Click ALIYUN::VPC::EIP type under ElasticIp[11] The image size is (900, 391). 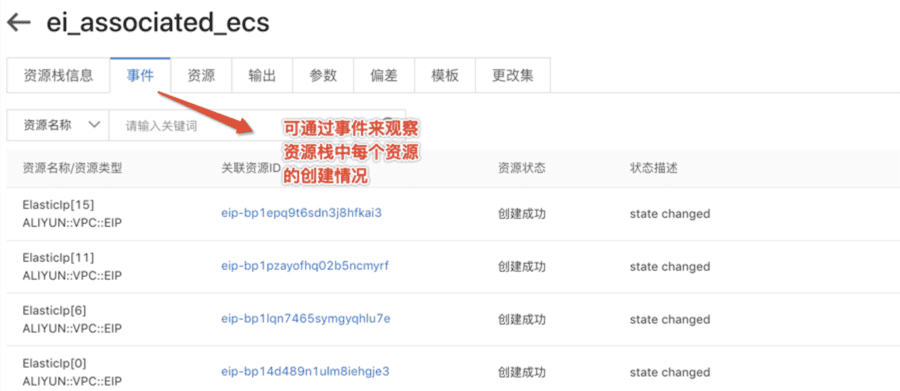coord(72,276)
